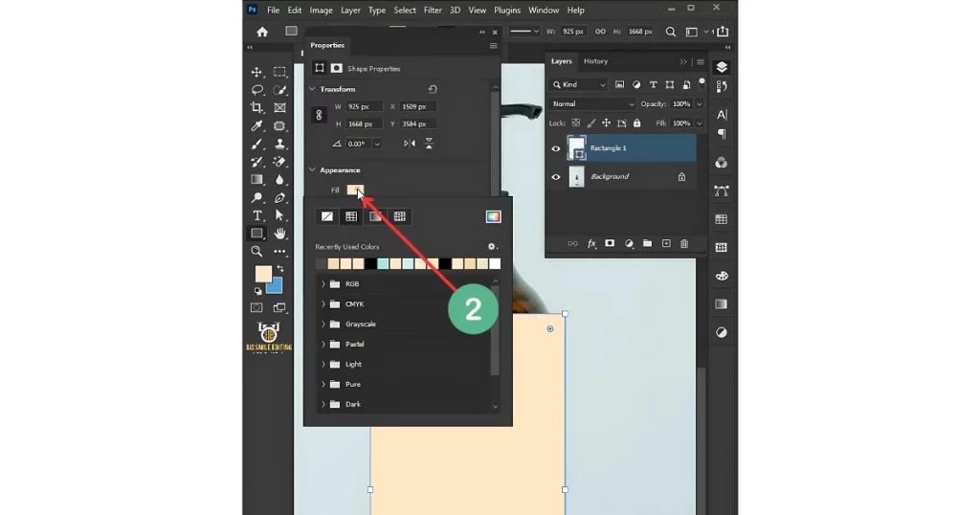Image resolution: width=980 pixels, height=515 pixels.
Task: Expand the RGB swatch folder
Action: (323, 284)
